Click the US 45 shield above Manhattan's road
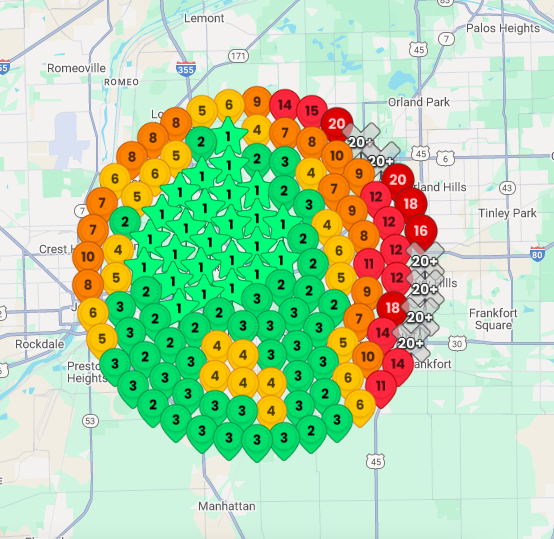 tap(376, 461)
